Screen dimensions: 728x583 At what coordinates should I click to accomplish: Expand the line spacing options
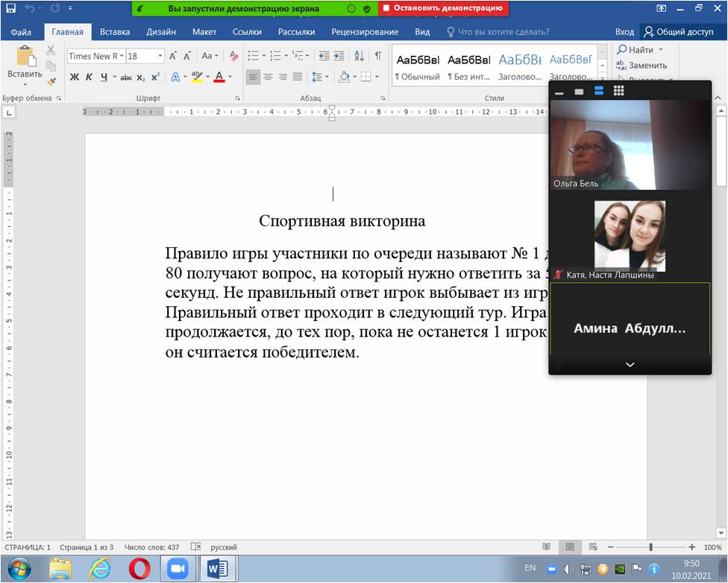coord(325,77)
